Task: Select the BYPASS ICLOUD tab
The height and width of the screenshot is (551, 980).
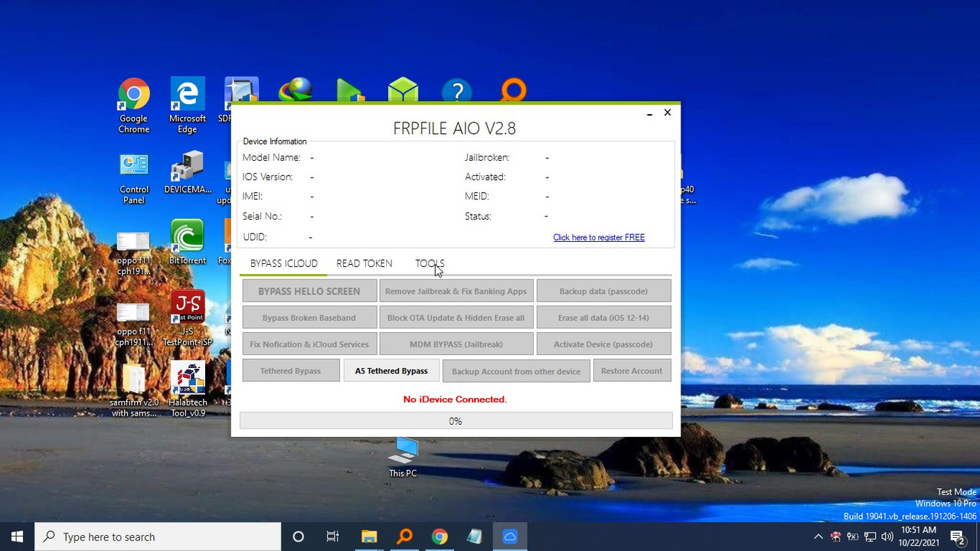Action: pyautogui.click(x=283, y=263)
